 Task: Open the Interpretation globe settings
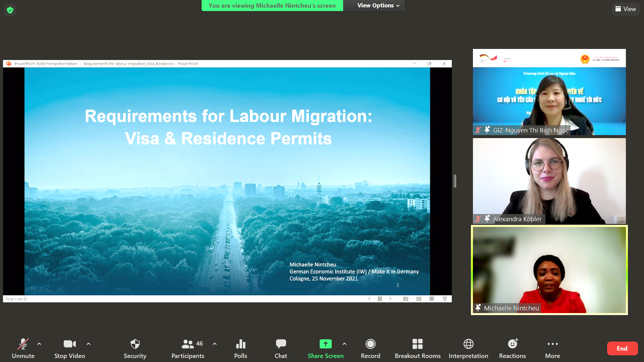[x=468, y=348]
